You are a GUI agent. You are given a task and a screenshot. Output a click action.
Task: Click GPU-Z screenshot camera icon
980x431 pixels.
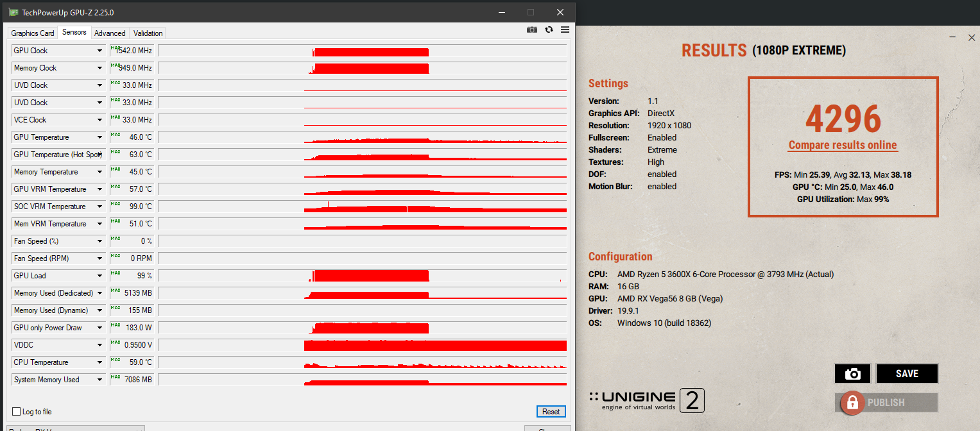click(531, 30)
